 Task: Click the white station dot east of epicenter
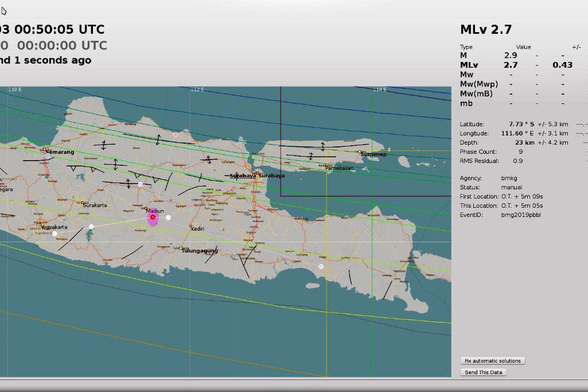pos(169,218)
